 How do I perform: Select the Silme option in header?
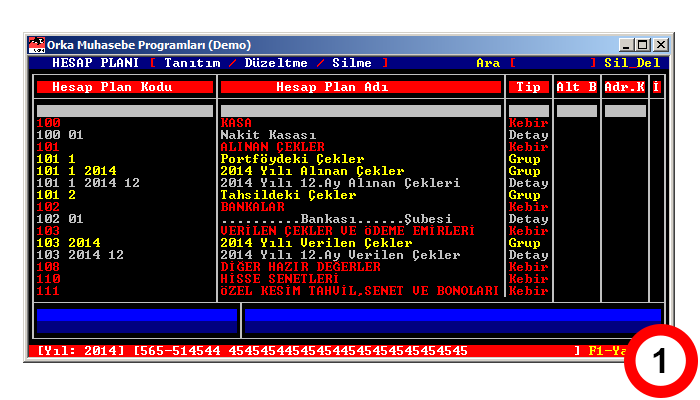coord(352,63)
